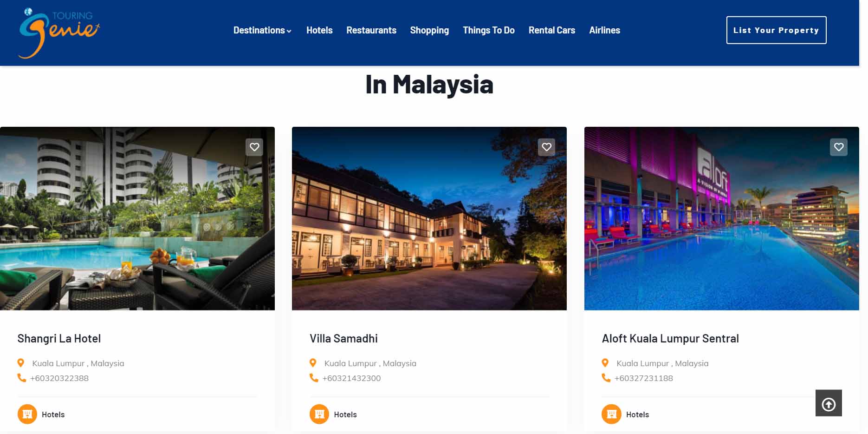Go to the Restaurants page
868x434 pixels.
[371, 30]
